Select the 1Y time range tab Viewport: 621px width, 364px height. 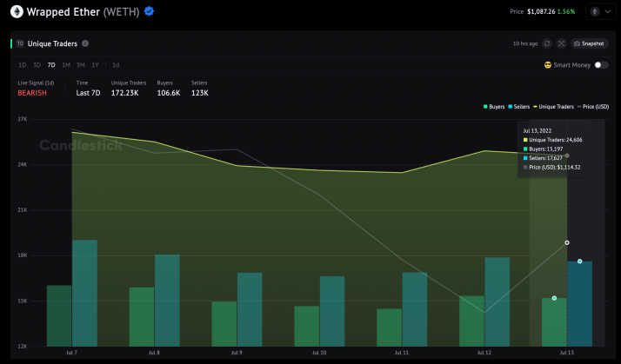[95, 65]
